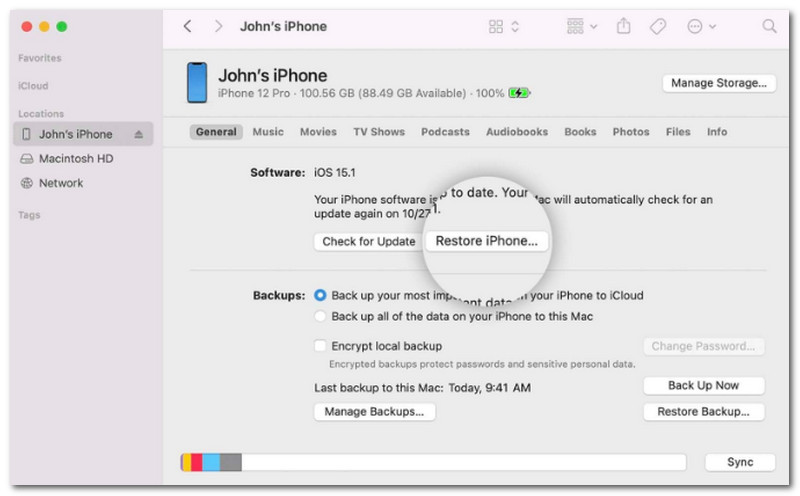Expand the More actions chevron
Image resolution: width=800 pixels, height=496 pixels.
[713, 27]
